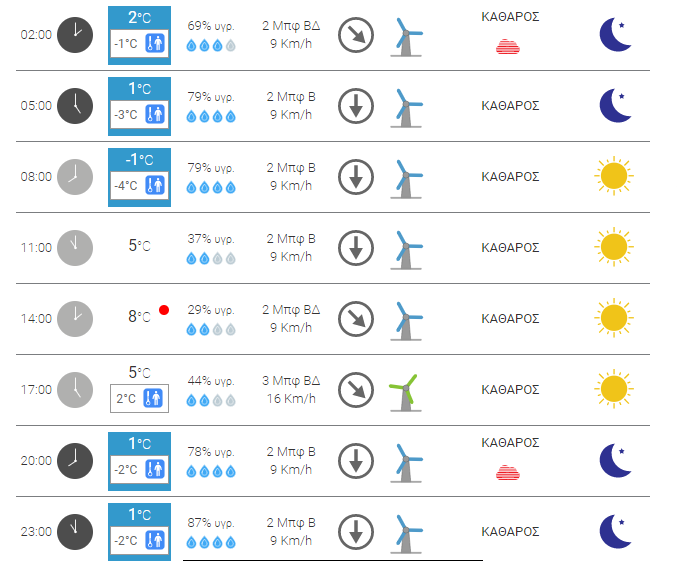Screen dimensions: 677x561
Task: Click the red dot beside 8°C
Action: 164,310
